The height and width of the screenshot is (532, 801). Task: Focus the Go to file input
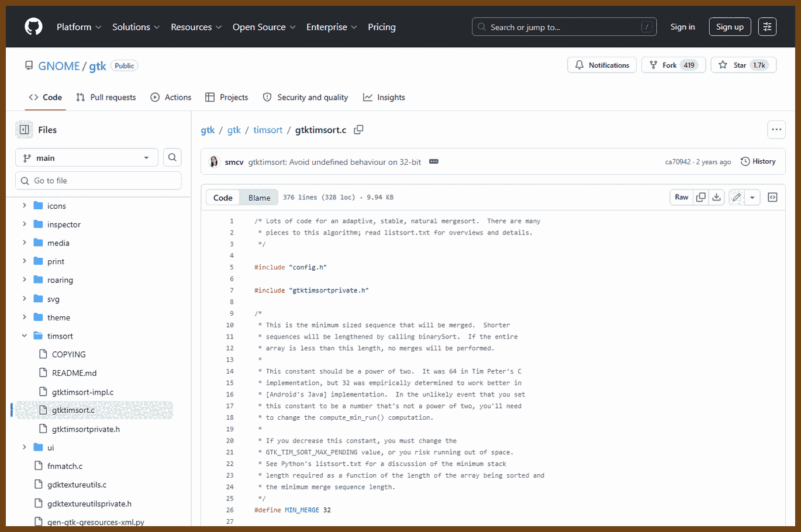pyautogui.click(x=98, y=181)
